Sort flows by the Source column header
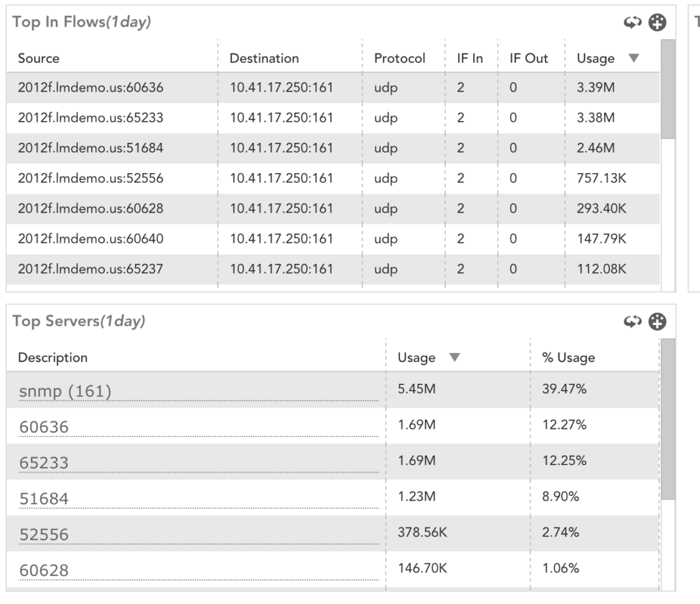This screenshot has height=604, width=700. [x=39, y=58]
